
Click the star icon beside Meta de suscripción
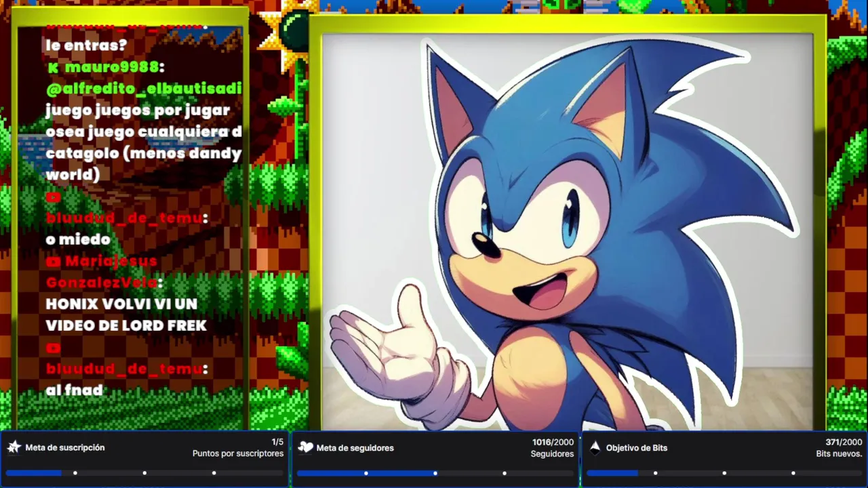(14, 447)
